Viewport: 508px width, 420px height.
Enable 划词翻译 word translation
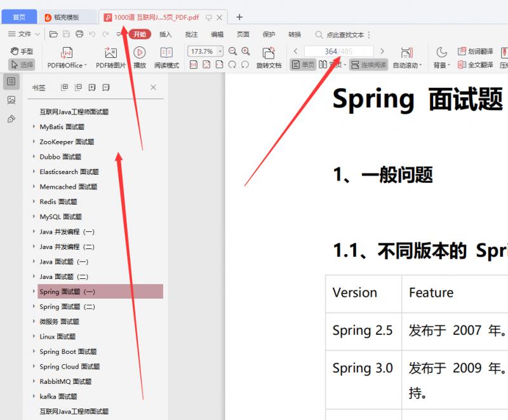tap(475, 51)
